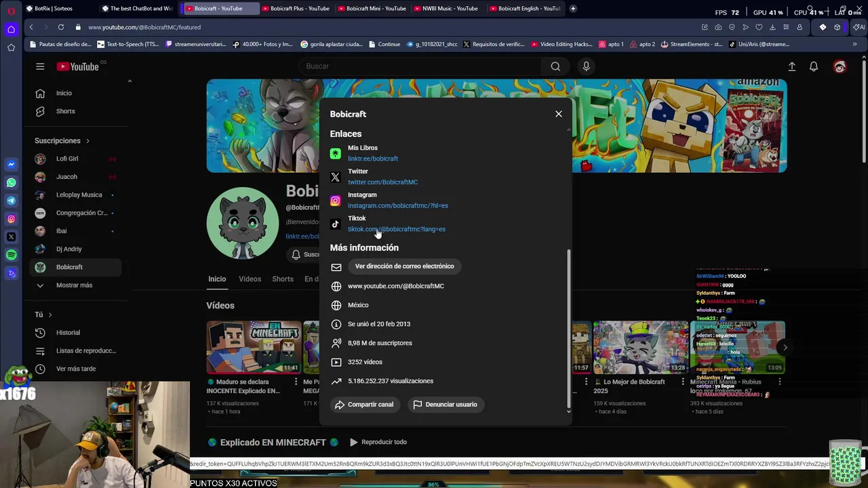868x488 pixels.
Task: Open Ver más tarde in sidebar
Action: pos(75,369)
